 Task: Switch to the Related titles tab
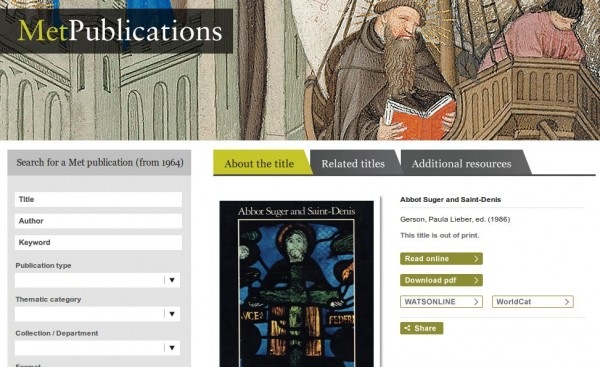(353, 163)
